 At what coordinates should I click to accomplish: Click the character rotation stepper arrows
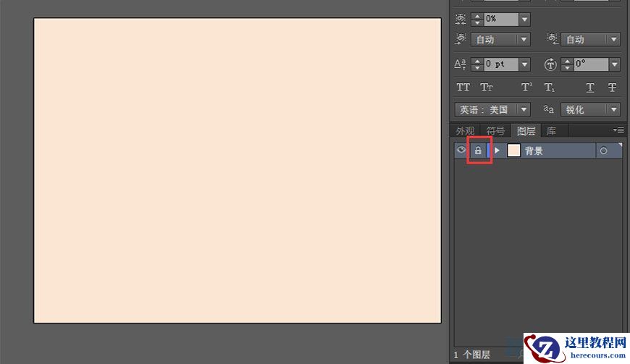click(x=567, y=64)
